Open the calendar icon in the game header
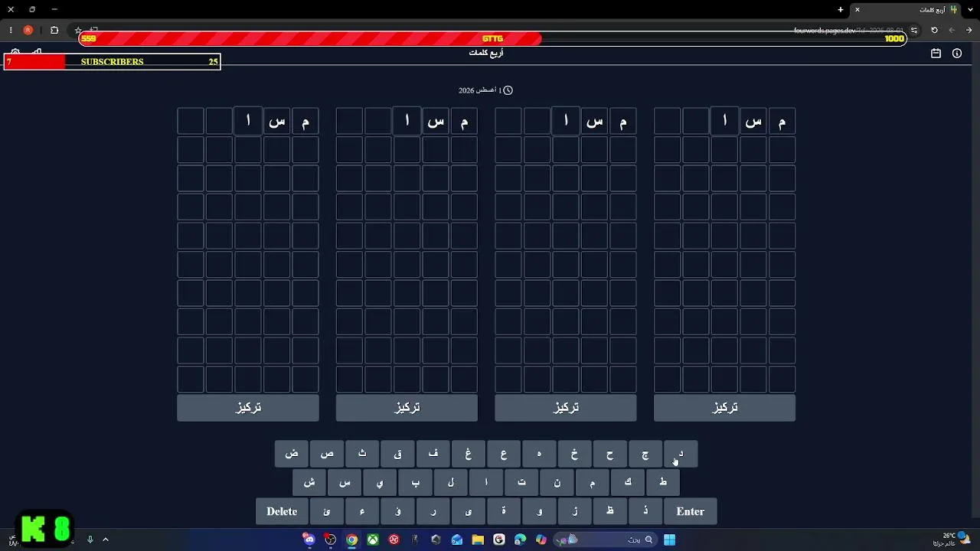Image resolution: width=980 pixels, height=551 pixels. click(936, 54)
